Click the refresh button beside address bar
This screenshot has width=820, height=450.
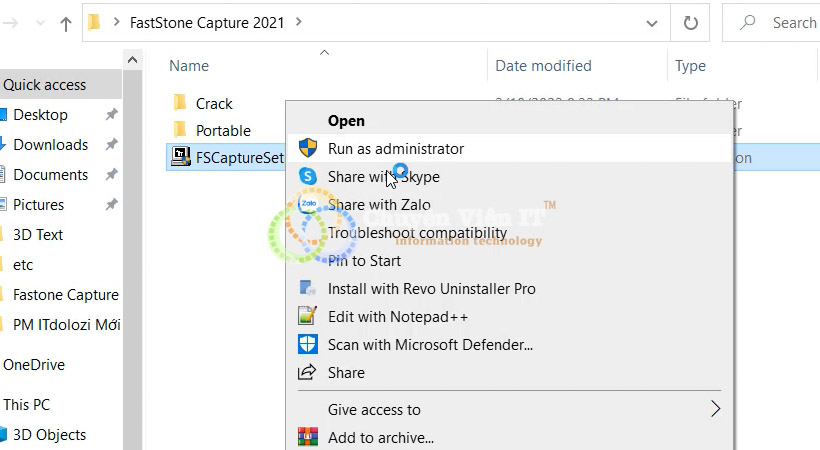pos(690,22)
